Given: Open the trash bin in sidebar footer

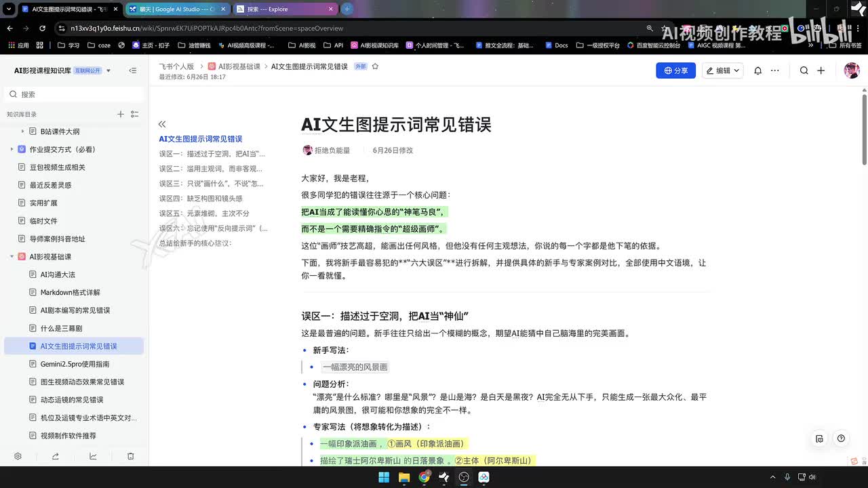Looking at the screenshot, I should point(131,456).
